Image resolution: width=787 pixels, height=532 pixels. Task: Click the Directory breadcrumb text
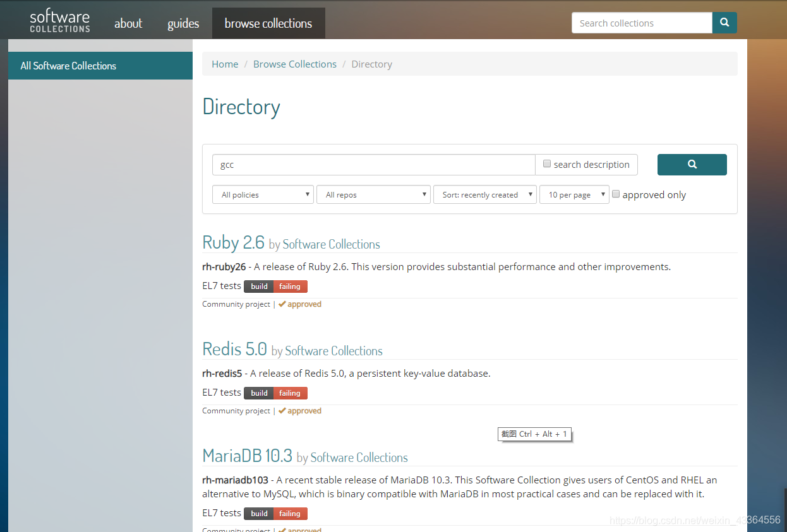click(371, 64)
